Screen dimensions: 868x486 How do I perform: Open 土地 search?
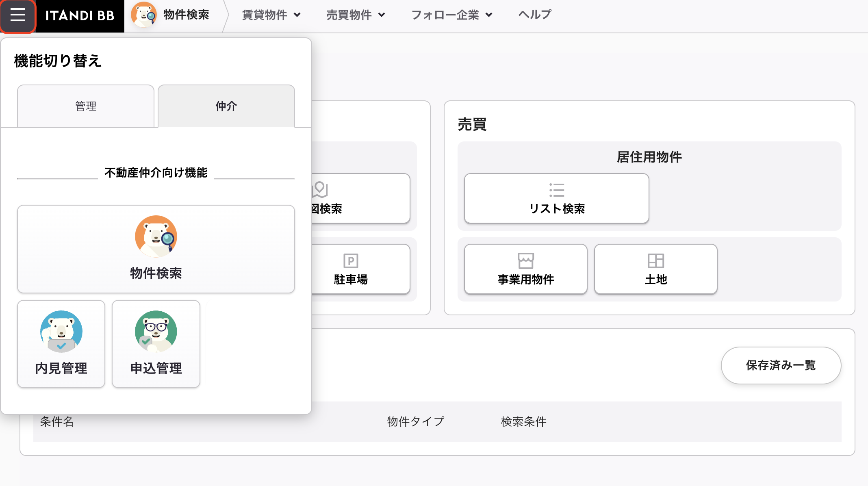[x=656, y=269]
